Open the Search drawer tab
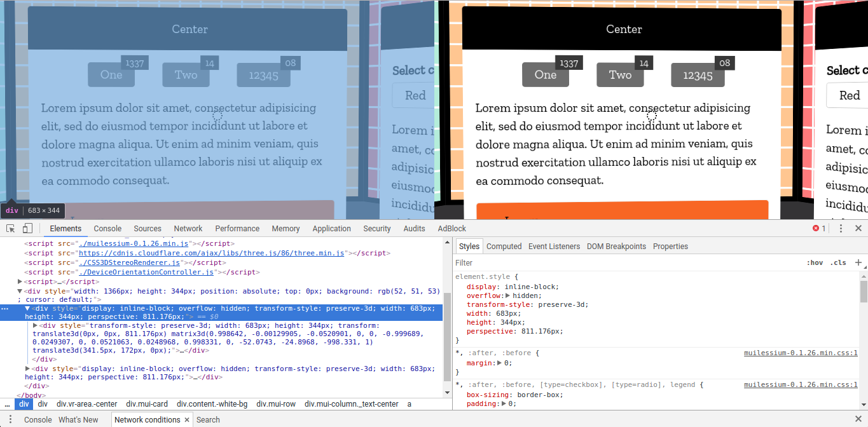 [208, 420]
